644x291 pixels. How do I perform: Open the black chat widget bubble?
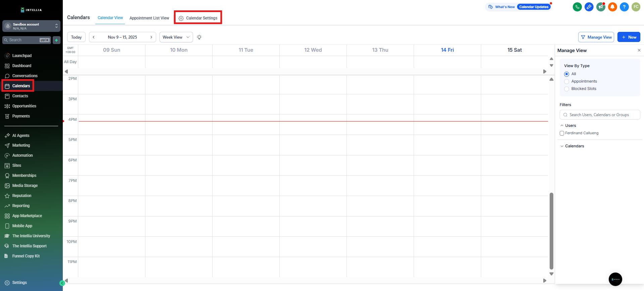coord(615,279)
